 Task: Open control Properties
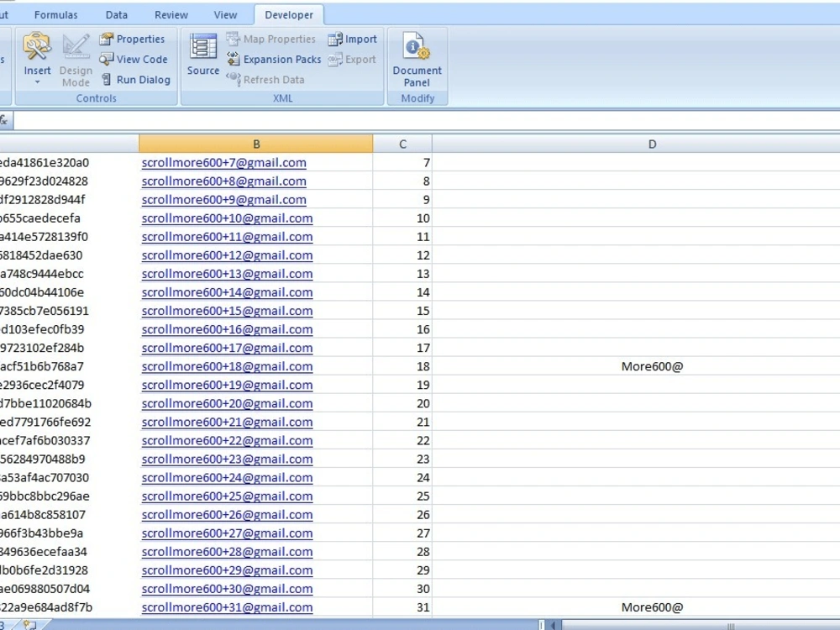[x=133, y=39]
